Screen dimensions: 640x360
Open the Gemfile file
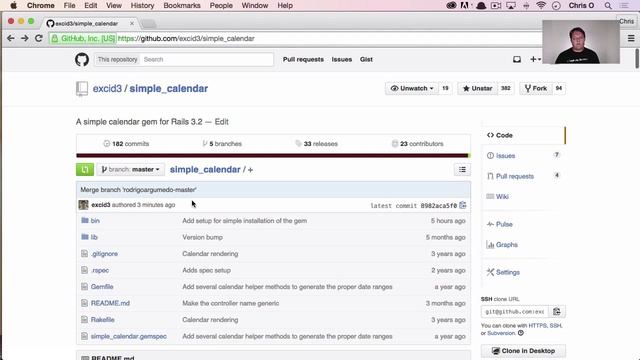[102, 287]
